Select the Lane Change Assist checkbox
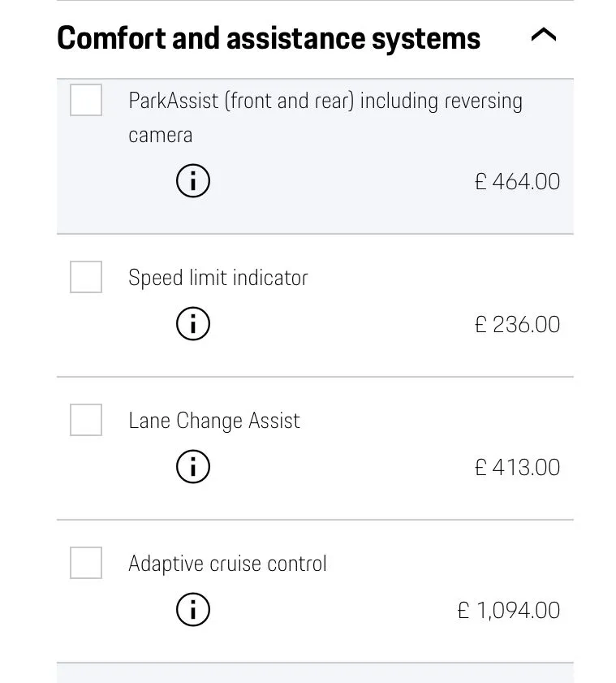Screen dimensions: 616x683 (x=86, y=420)
